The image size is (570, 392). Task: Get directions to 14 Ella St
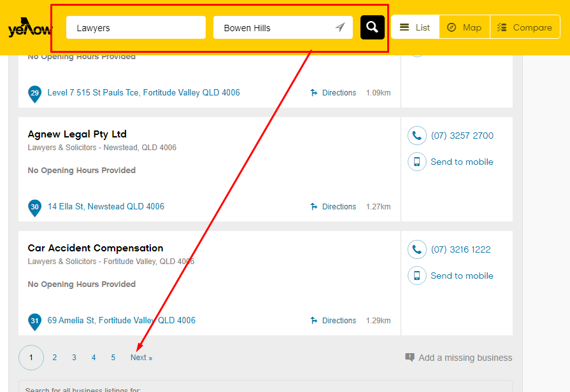[x=333, y=207]
